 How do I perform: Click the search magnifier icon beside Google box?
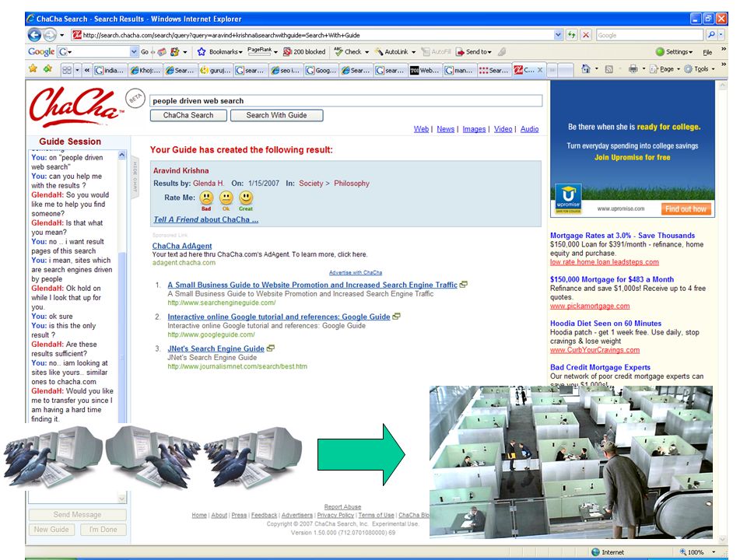(x=710, y=35)
